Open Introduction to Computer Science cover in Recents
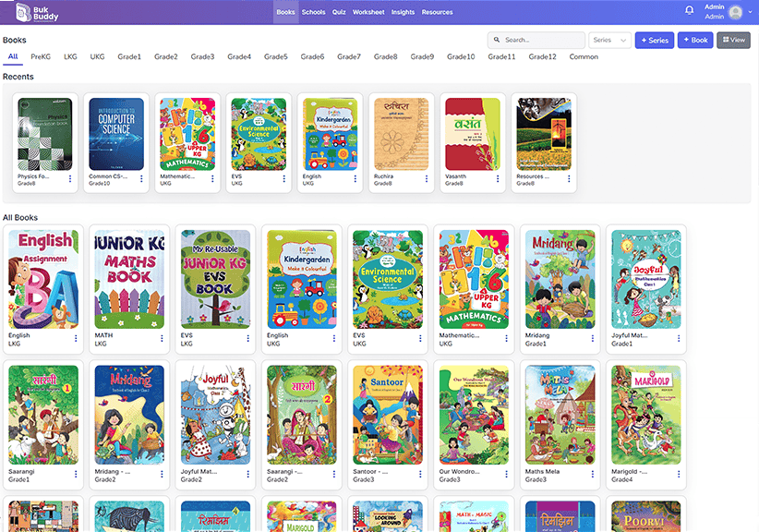The height and width of the screenshot is (532, 759). coord(116,134)
